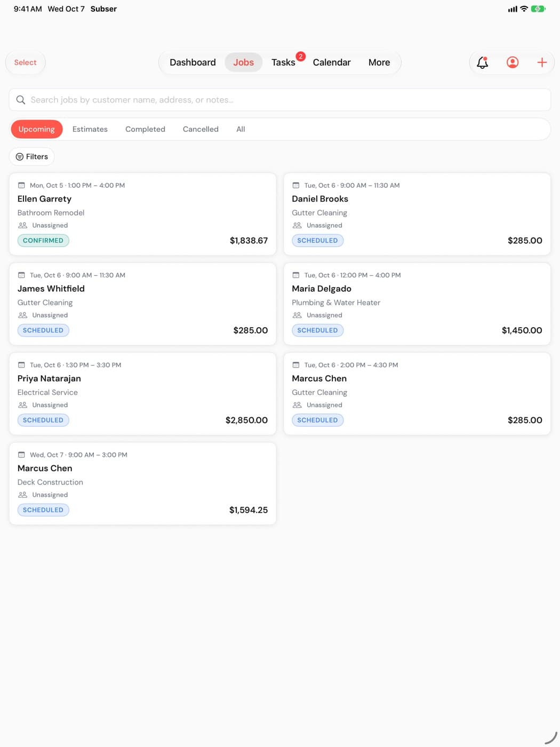Click Tue, Oct 6 2:00 PM date line
This screenshot has height=747, width=560.
351,365
